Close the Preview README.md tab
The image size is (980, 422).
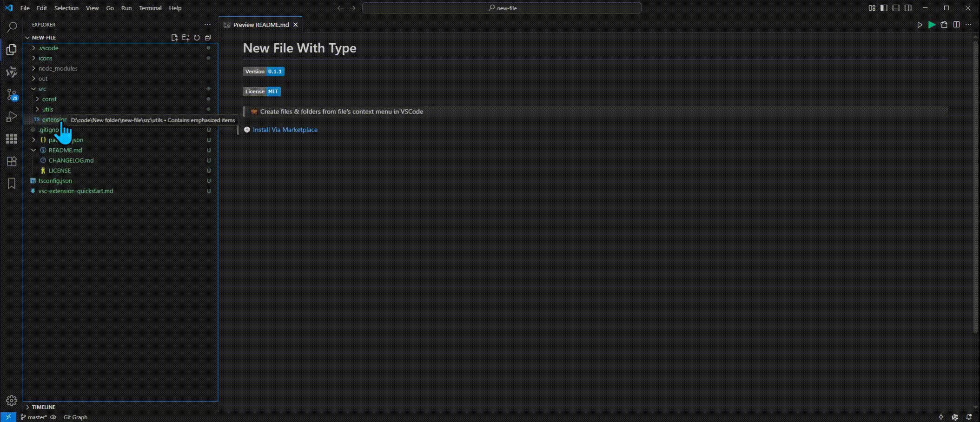click(x=295, y=25)
